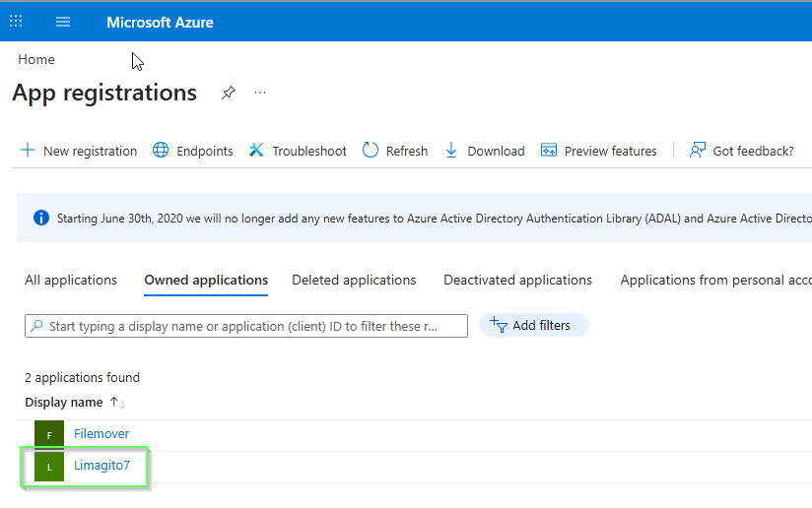Refresh the app registrations list

tap(407, 151)
